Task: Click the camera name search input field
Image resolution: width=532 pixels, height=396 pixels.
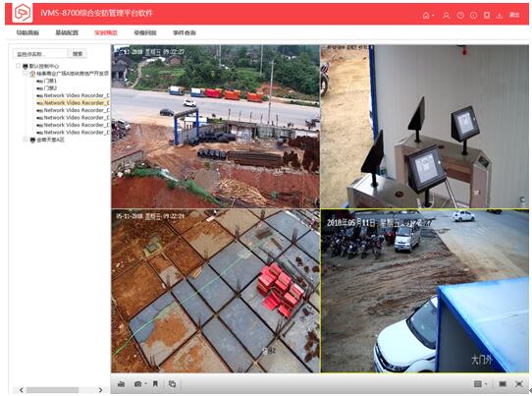Action: 40,54
